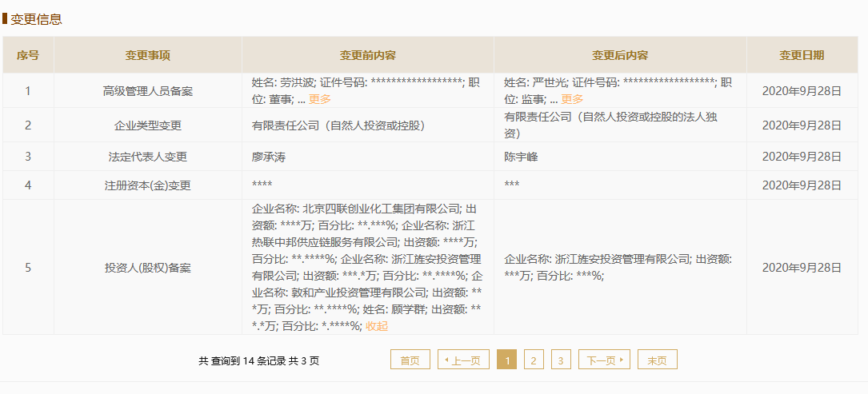Screen dimensions: 868x394
Task: Click the name 廖承涛
Action: tap(269, 157)
